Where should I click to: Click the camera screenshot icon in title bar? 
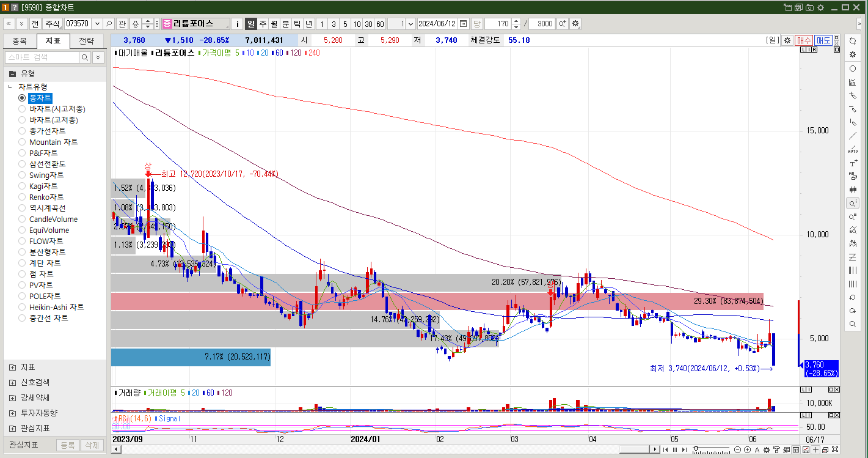[810, 7]
